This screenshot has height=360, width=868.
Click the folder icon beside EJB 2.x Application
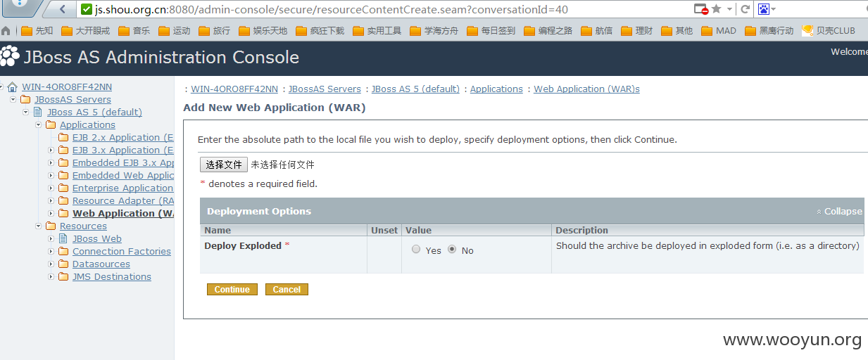click(63, 138)
